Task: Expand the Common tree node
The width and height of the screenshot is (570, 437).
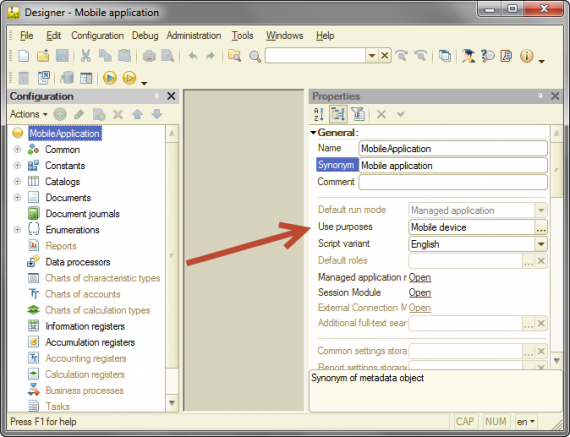Action: click(17, 149)
